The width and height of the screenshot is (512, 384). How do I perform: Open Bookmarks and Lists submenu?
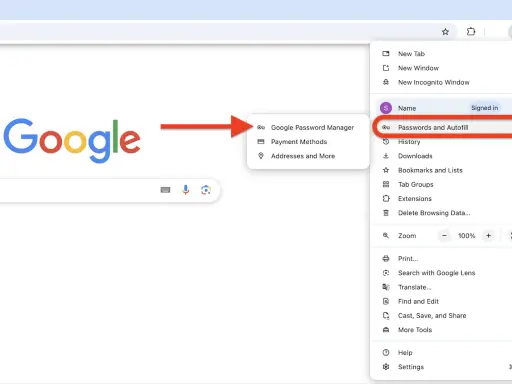point(441,170)
